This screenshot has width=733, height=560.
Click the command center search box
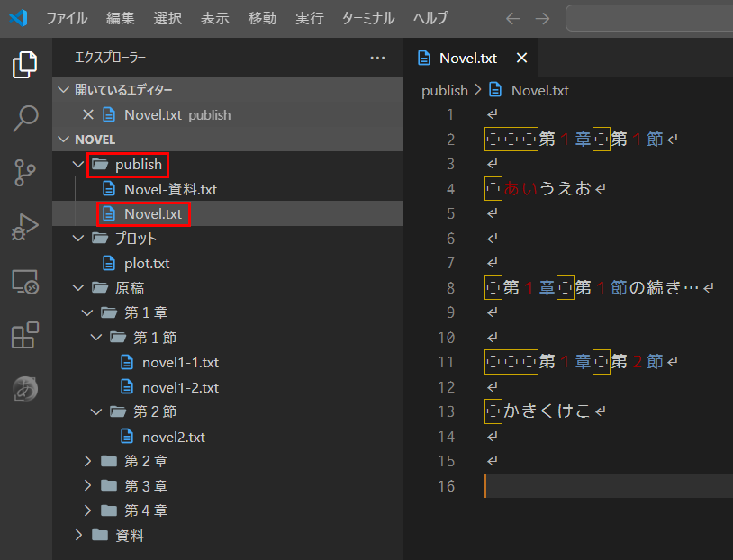[649, 18]
